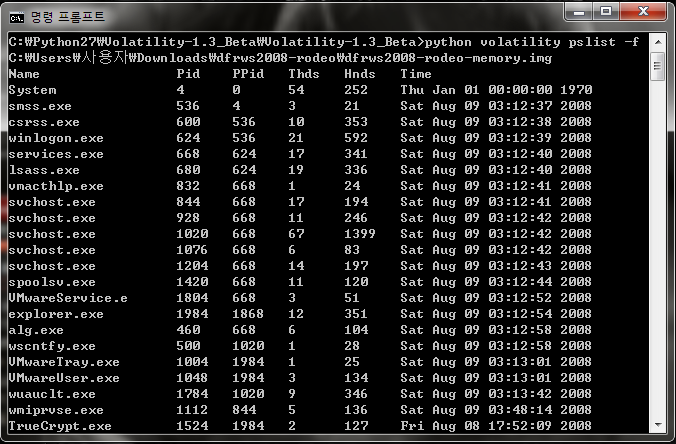Click Pid '500' in the wscntfy.exe row

[x=188, y=345]
